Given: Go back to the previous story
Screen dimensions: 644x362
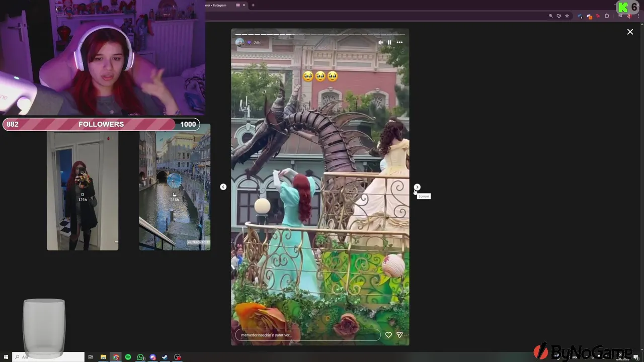Looking at the screenshot, I should (x=223, y=187).
